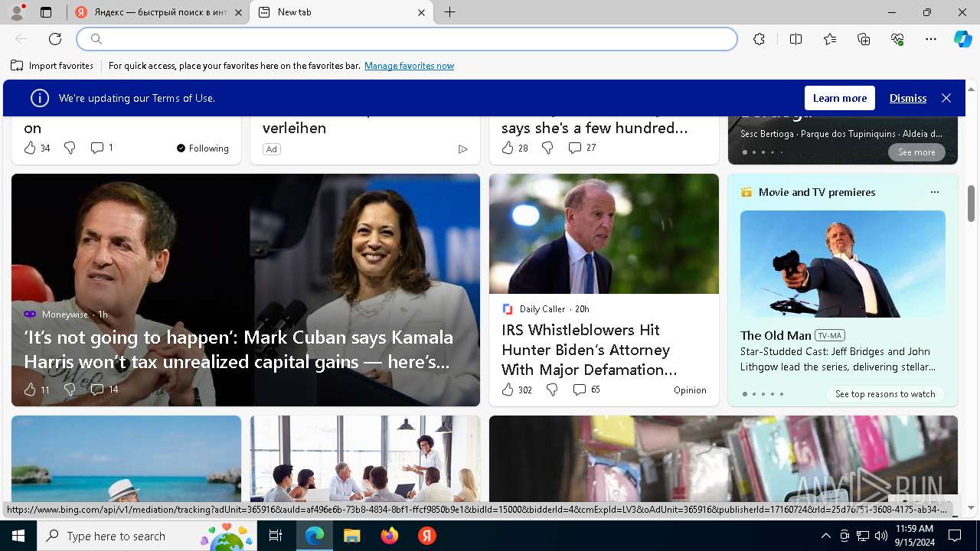
Task: Close the Terms of Use banner
Action: point(946,98)
